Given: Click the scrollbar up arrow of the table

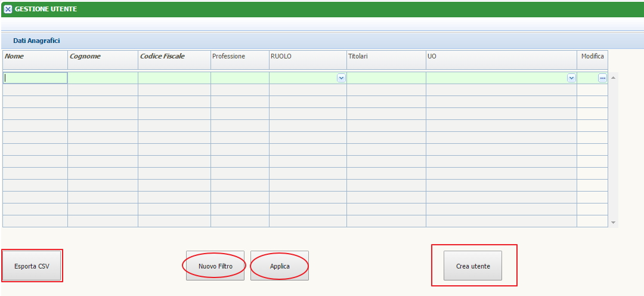Looking at the screenshot, I should pyautogui.click(x=613, y=78).
